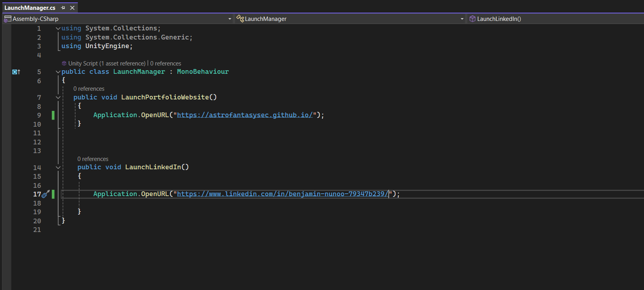Click the LaunchLinkedIn method name on line 14
This screenshot has width=644, height=290.
153,167
